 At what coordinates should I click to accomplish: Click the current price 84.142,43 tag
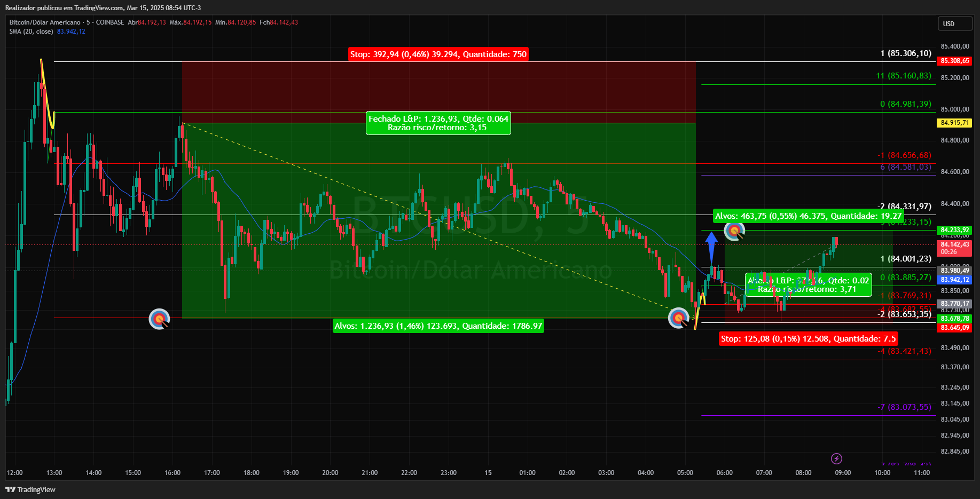tap(955, 248)
